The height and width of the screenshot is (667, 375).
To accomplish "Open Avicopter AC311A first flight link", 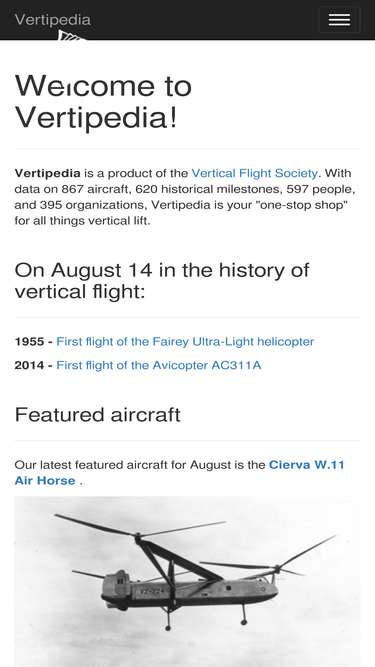I will coord(159,365).
